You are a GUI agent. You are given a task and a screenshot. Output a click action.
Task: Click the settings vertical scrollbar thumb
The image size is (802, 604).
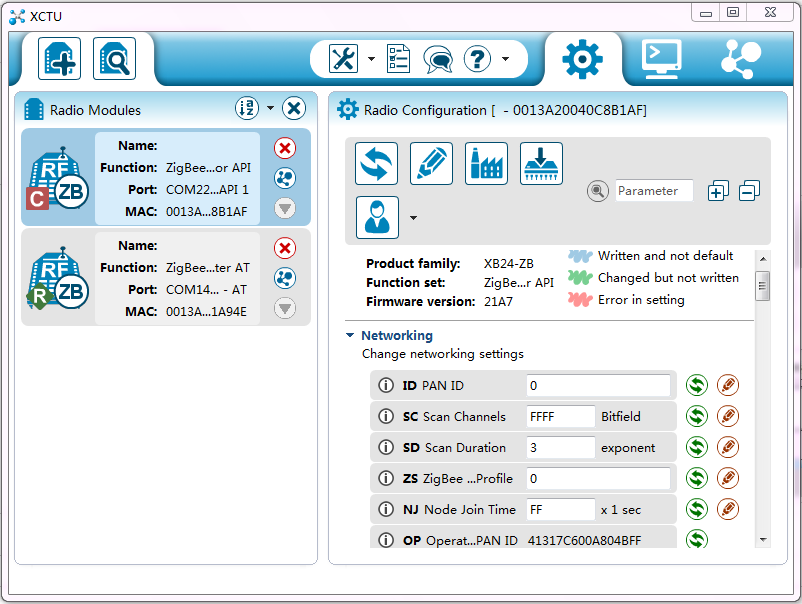tap(763, 286)
